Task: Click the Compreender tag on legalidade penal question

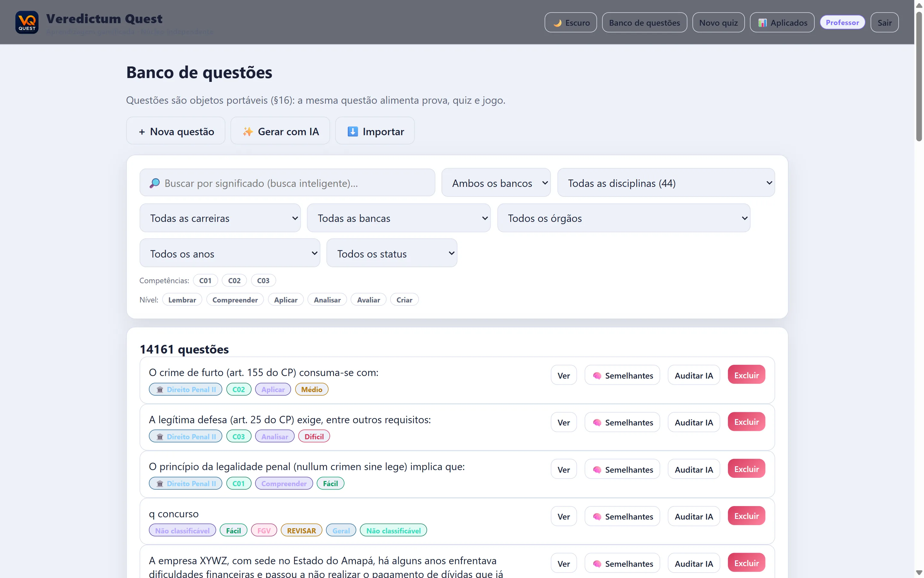Action: 284,484
